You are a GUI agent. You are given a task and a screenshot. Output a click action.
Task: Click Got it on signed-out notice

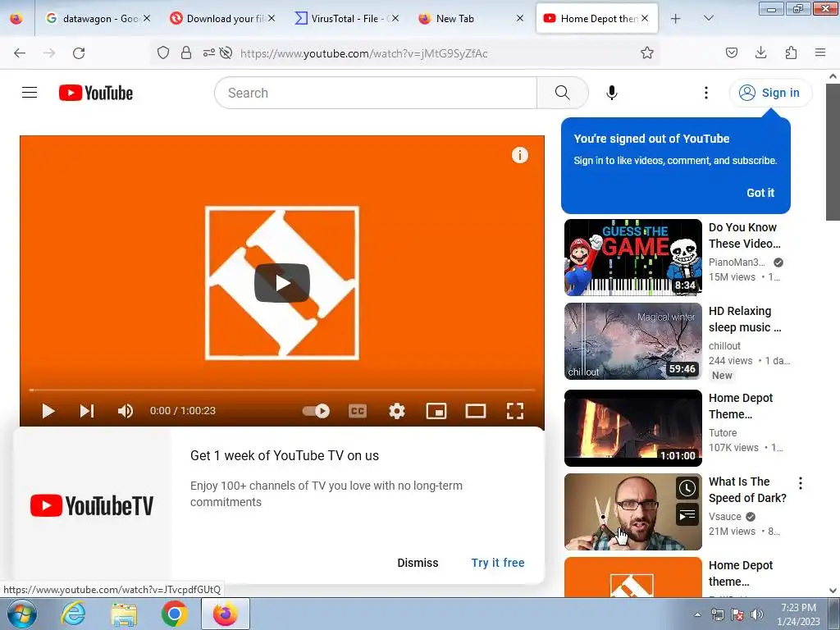(760, 193)
